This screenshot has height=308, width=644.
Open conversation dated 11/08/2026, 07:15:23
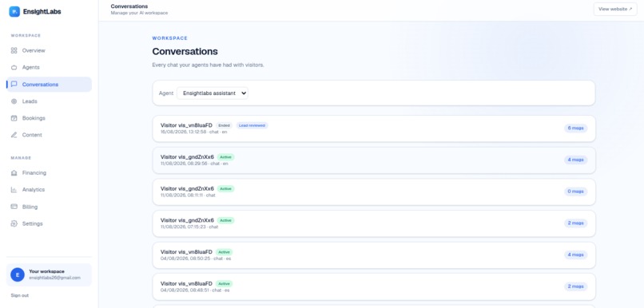[374, 223]
